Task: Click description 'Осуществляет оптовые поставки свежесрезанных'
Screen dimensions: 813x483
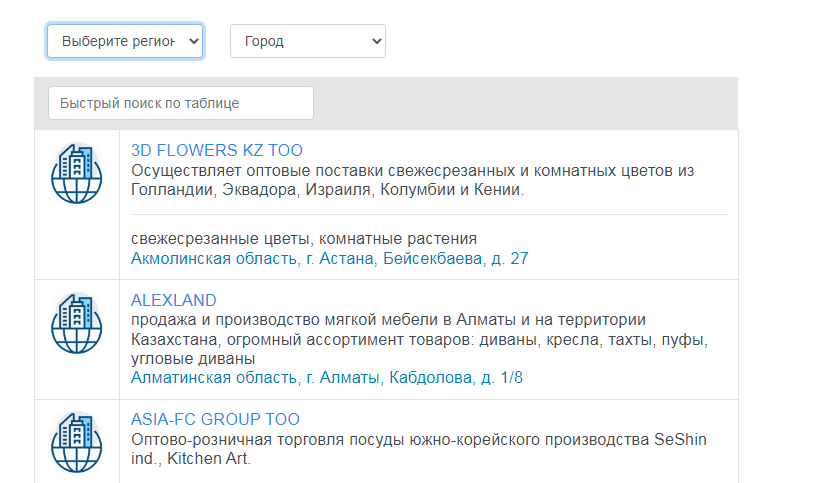Action: [x=412, y=180]
